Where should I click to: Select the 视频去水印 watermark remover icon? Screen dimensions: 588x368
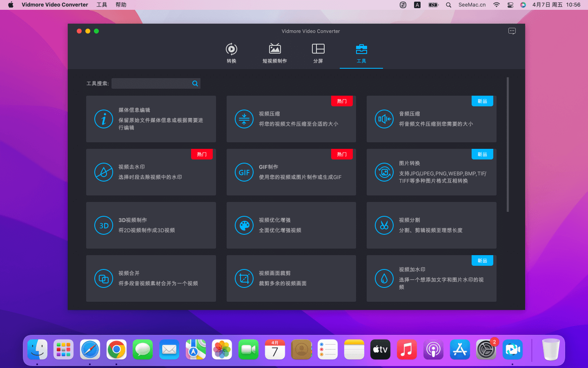pos(104,172)
